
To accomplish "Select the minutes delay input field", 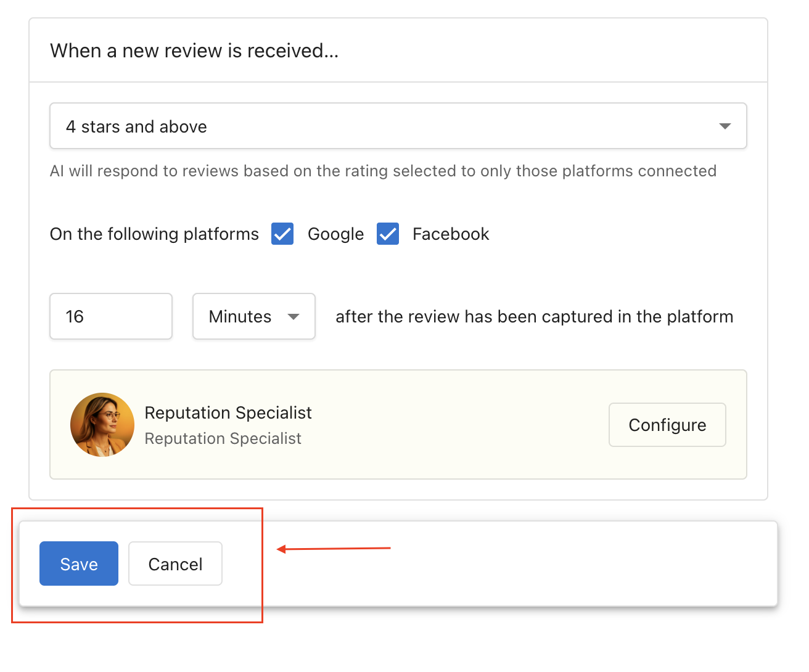I will point(110,316).
